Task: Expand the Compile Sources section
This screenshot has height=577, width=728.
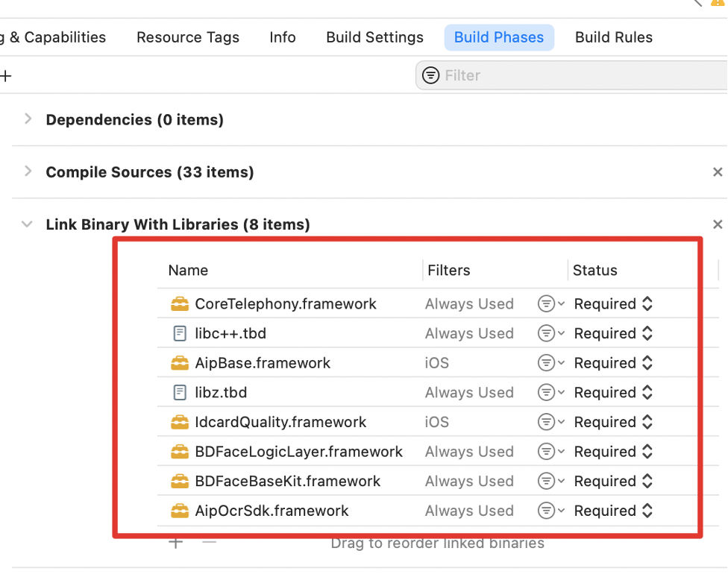Action: click(28, 171)
